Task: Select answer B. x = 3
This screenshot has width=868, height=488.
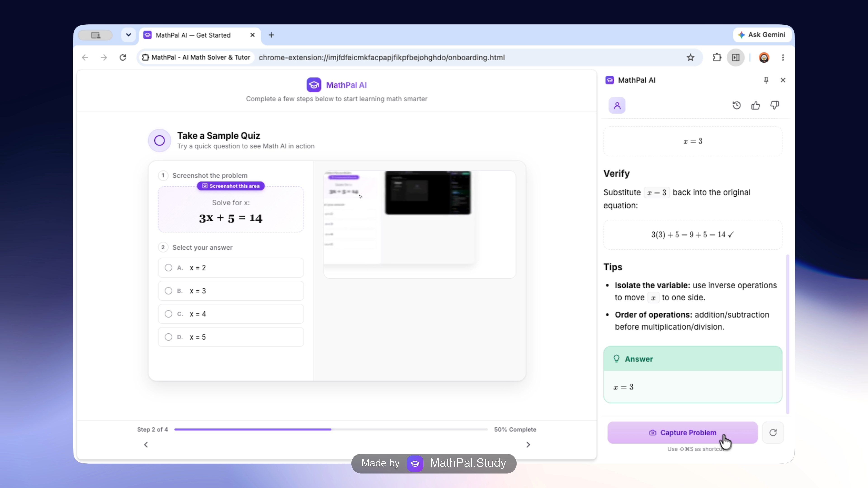Action: tap(231, 291)
